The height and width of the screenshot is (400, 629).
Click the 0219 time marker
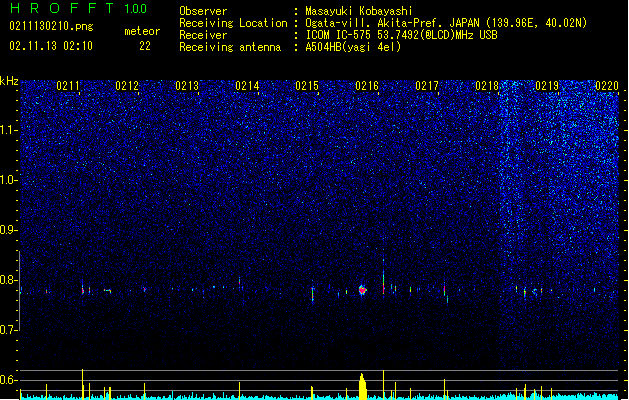(547, 86)
